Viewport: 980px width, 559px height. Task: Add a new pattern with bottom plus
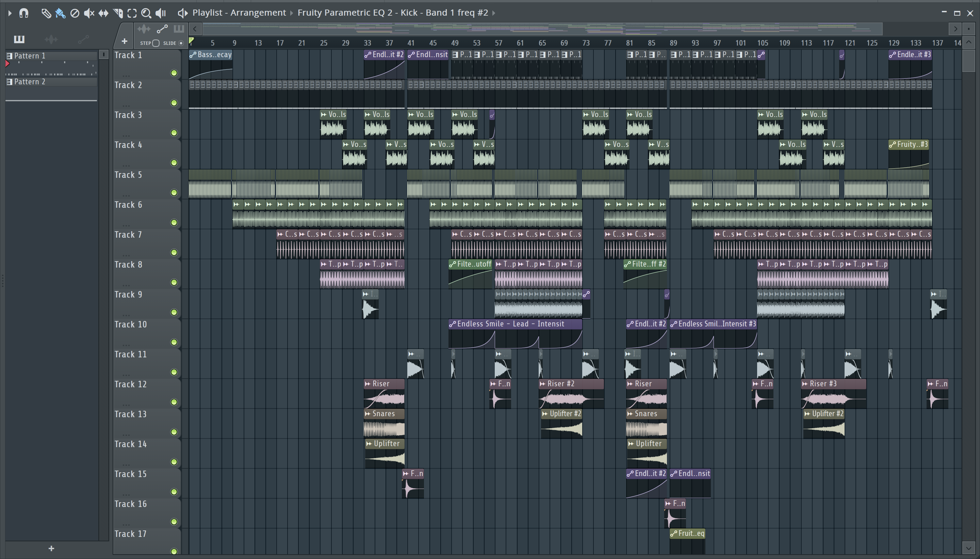[x=51, y=549]
